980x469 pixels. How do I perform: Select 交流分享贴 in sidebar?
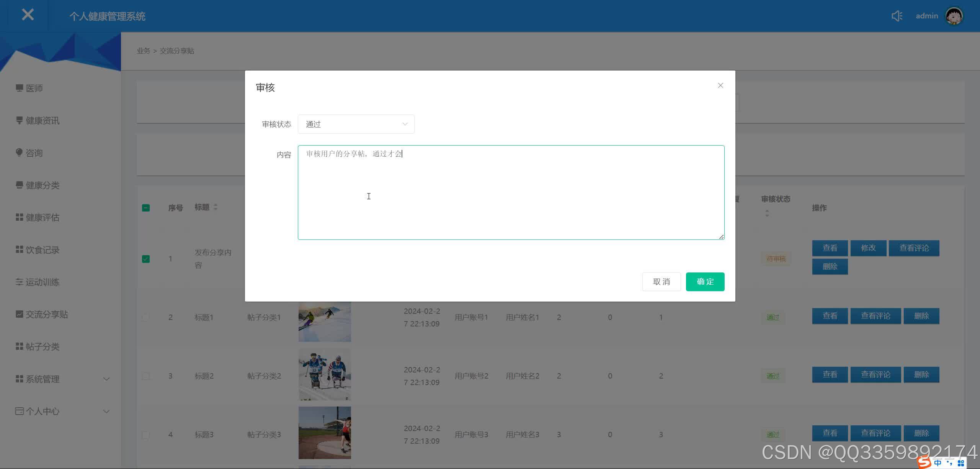(46, 314)
